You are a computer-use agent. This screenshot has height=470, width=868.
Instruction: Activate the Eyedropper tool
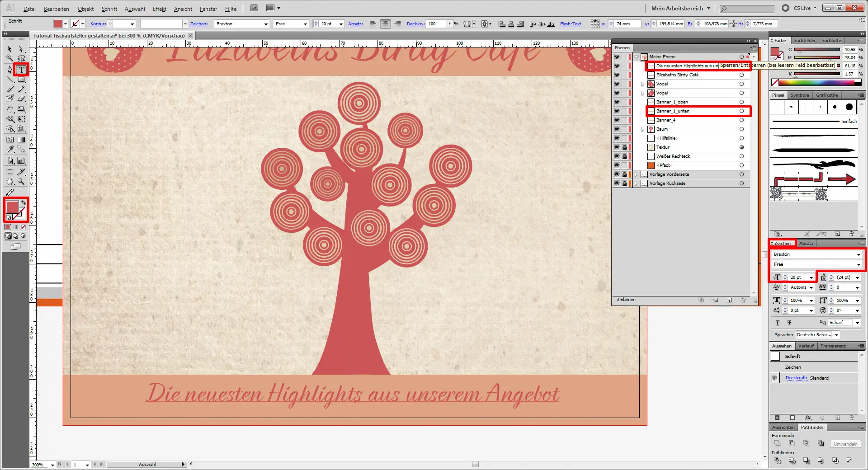pyautogui.click(x=9, y=150)
